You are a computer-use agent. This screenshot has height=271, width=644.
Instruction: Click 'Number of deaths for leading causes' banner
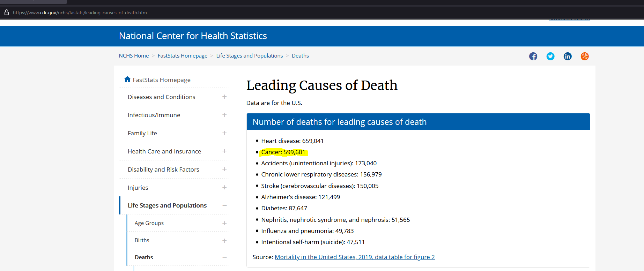tap(418, 122)
